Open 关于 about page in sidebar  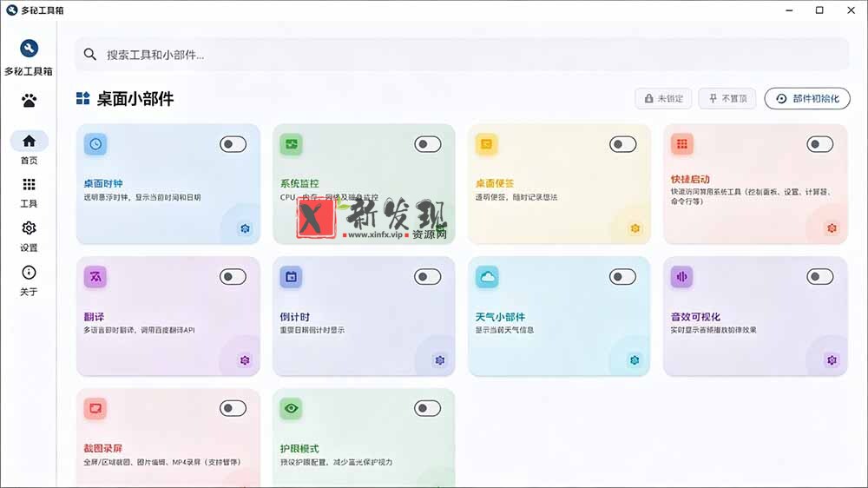29,280
